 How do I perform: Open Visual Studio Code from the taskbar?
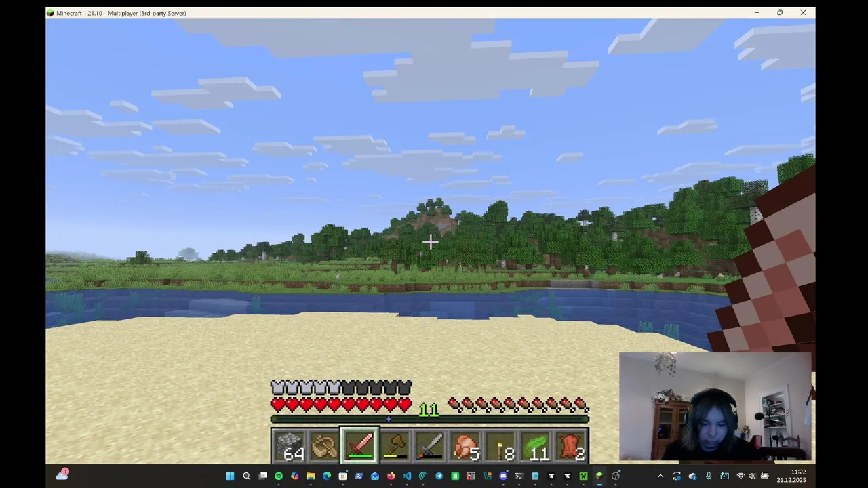pyautogui.click(x=407, y=476)
